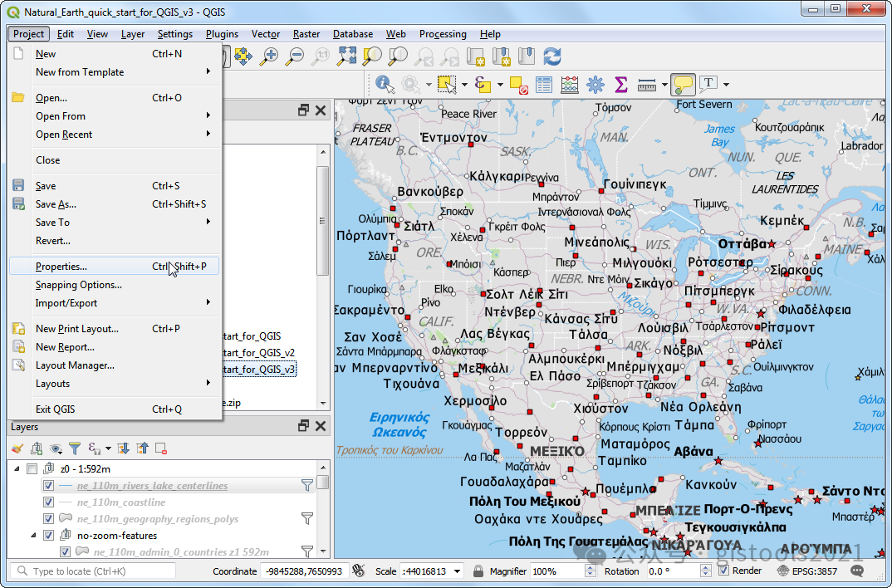Click Layout Manager menu entry
The height and width of the screenshot is (588, 892).
coord(115,365)
